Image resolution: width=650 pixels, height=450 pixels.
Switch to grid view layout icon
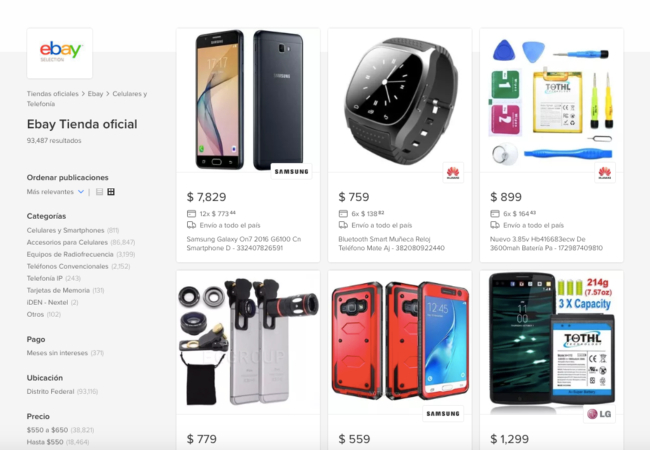coord(111,192)
